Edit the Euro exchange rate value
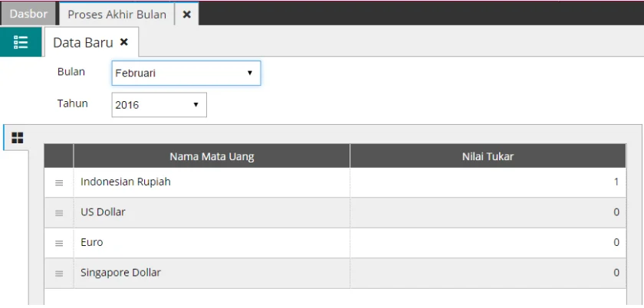644x308 pixels. [488, 242]
